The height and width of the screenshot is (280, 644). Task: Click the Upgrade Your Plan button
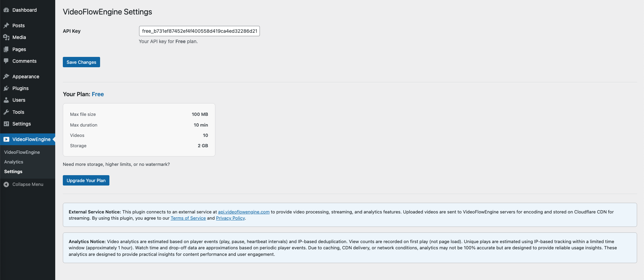pyautogui.click(x=86, y=180)
